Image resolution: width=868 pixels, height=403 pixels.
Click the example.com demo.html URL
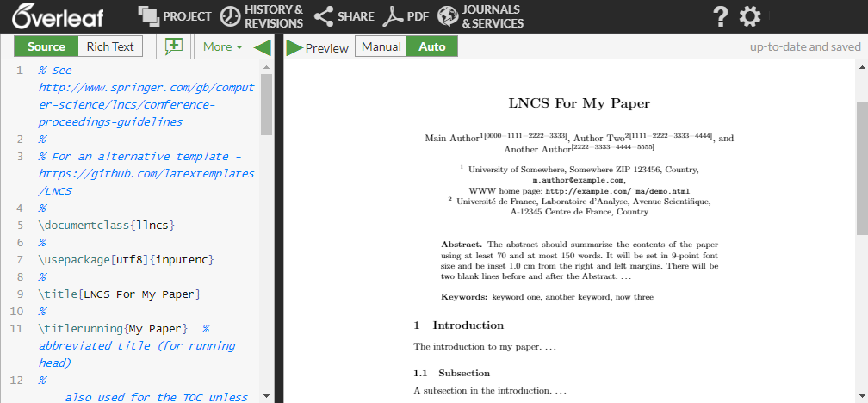pyautogui.click(x=617, y=191)
